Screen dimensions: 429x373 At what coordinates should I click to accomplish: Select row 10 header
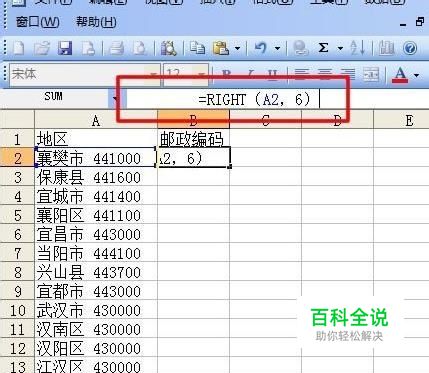pos(17,310)
